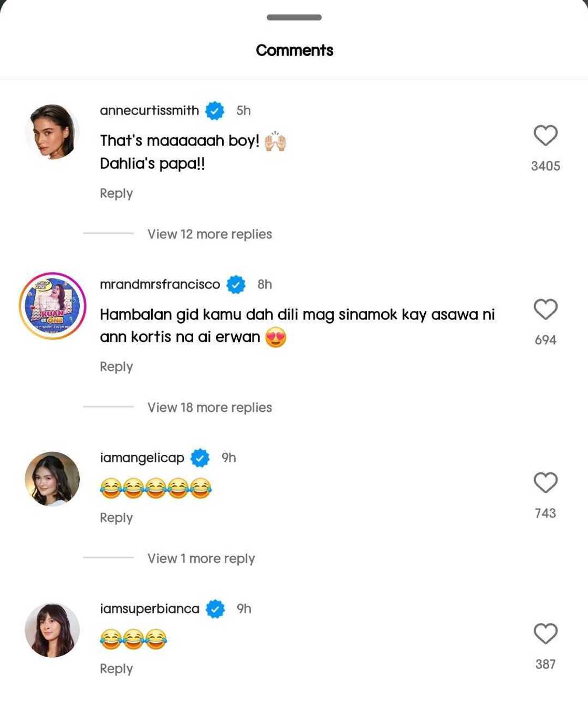Reply to mrandmrsfrancisco's comment
The height and width of the screenshot is (707, 588).
[116, 367]
